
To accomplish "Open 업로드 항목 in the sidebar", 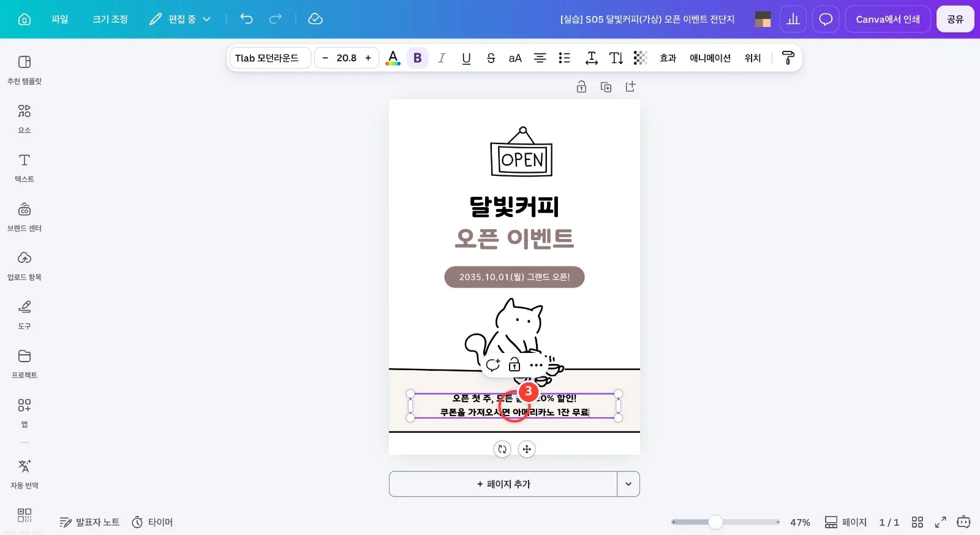I will [24, 266].
